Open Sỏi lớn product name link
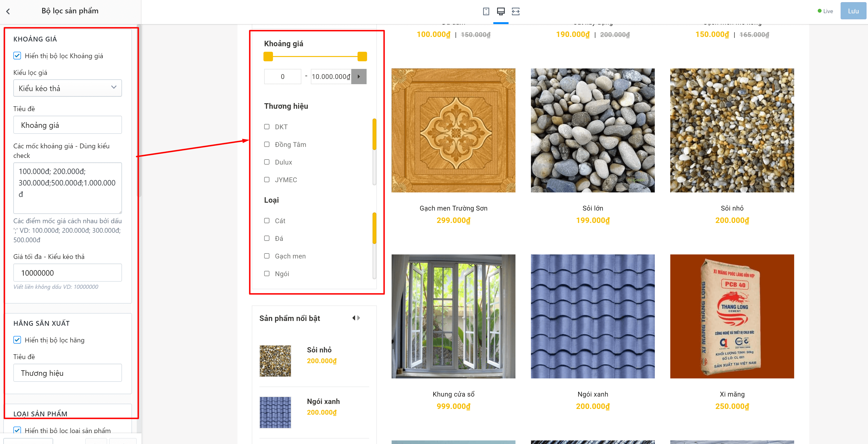This screenshot has height=444, width=868. click(x=593, y=208)
